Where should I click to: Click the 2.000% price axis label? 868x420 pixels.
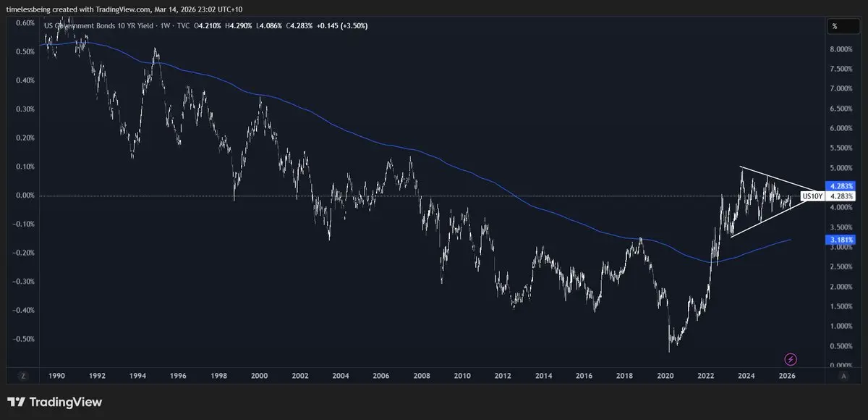[x=842, y=287]
